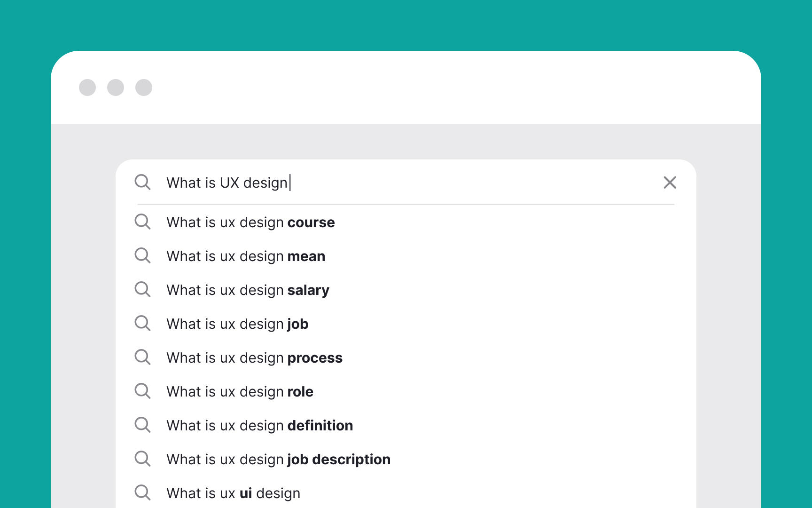Image resolution: width=812 pixels, height=508 pixels.
Task: Click the leftmost window control dot
Action: (x=87, y=87)
